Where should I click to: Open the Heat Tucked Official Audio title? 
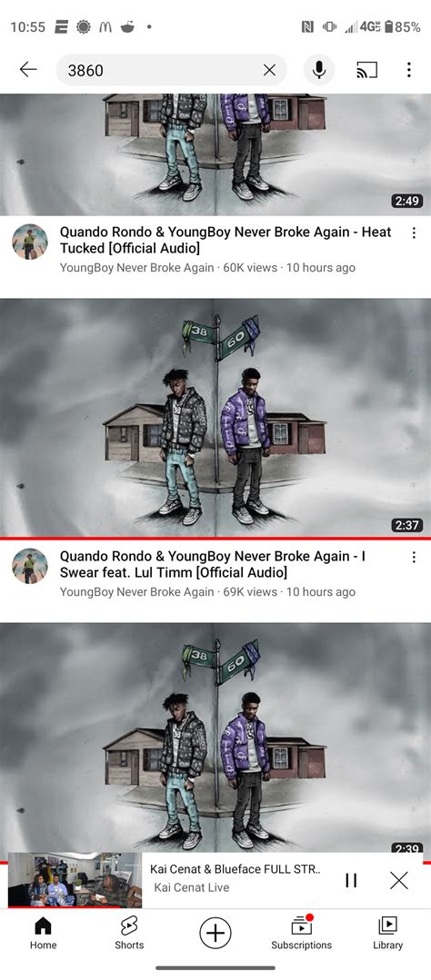pos(226,240)
